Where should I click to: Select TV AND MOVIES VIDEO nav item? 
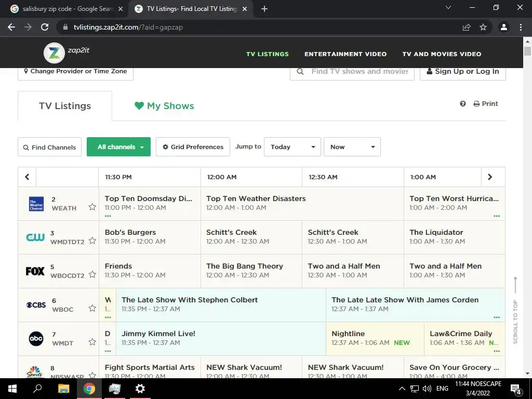point(442,54)
